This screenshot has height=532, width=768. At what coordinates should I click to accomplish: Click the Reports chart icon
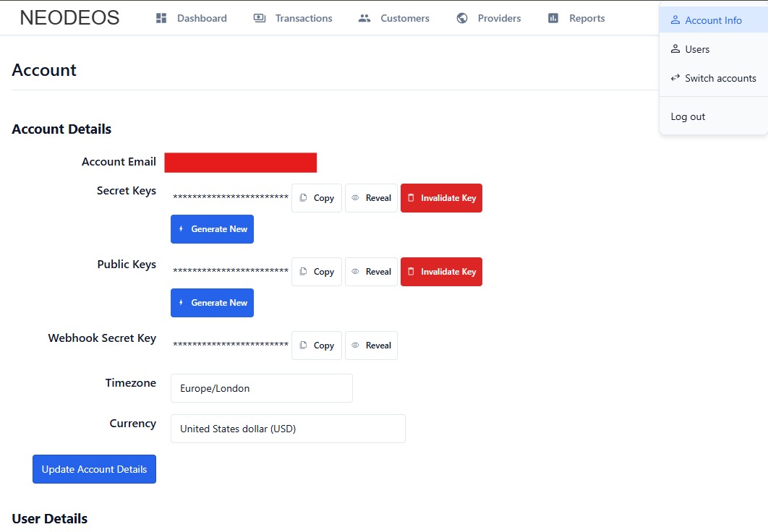click(553, 18)
